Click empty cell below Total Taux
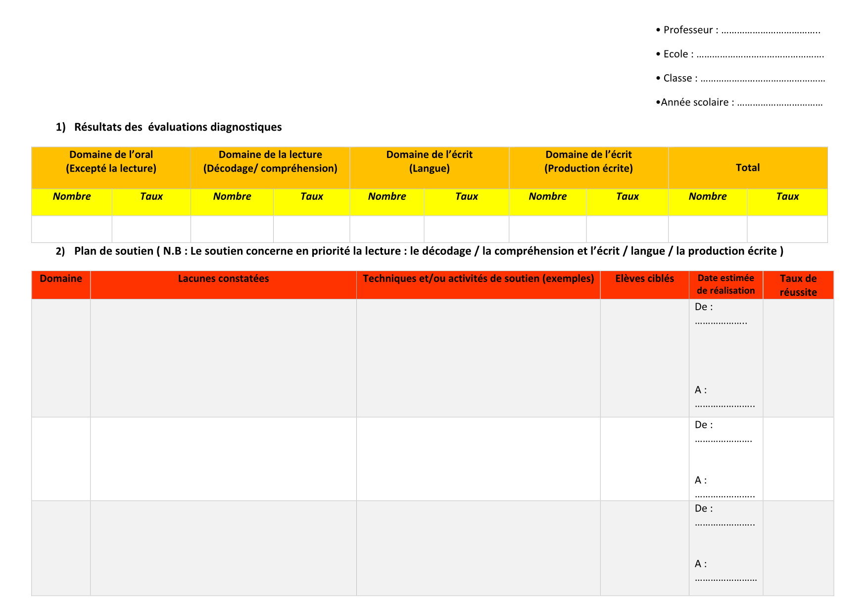 click(x=787, y=229)
